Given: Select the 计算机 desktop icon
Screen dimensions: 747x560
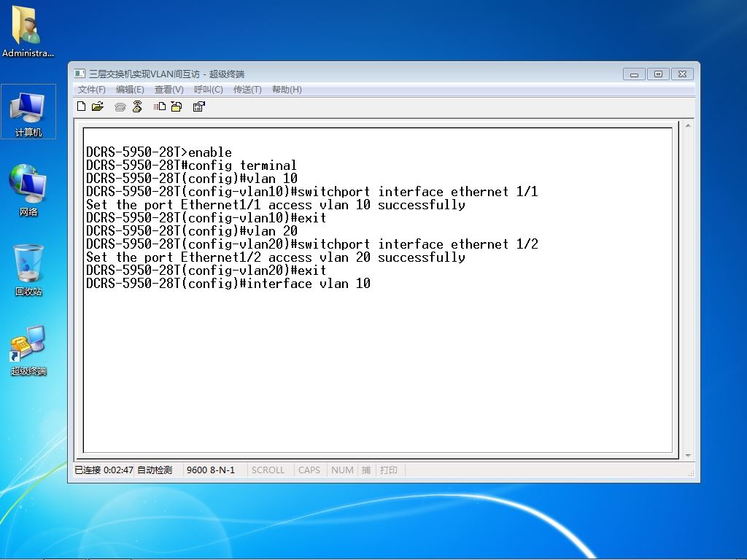Looking at the screenshot, I should pos(28,112).
